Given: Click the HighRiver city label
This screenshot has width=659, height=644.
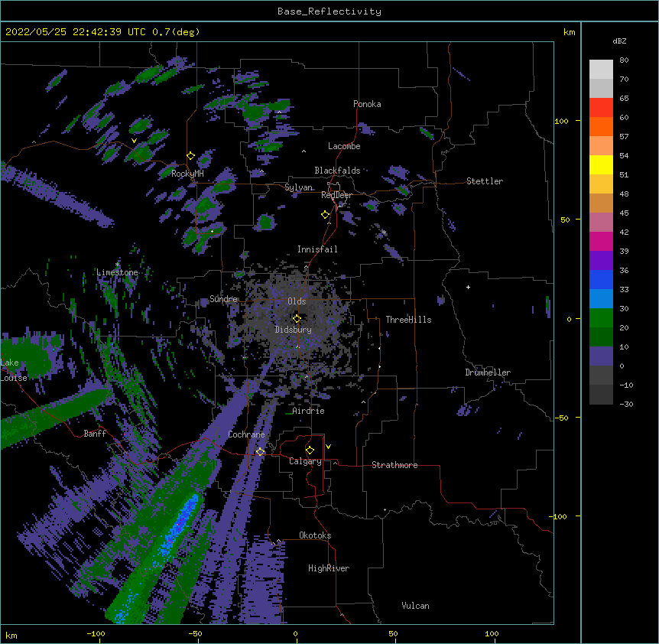Looking at the screenshot, I should [329, 568].
